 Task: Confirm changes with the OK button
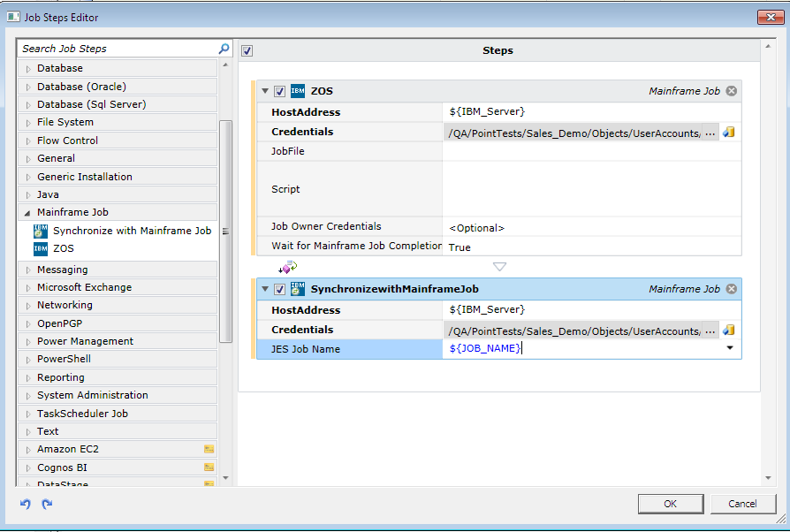(x=671, y=504)
